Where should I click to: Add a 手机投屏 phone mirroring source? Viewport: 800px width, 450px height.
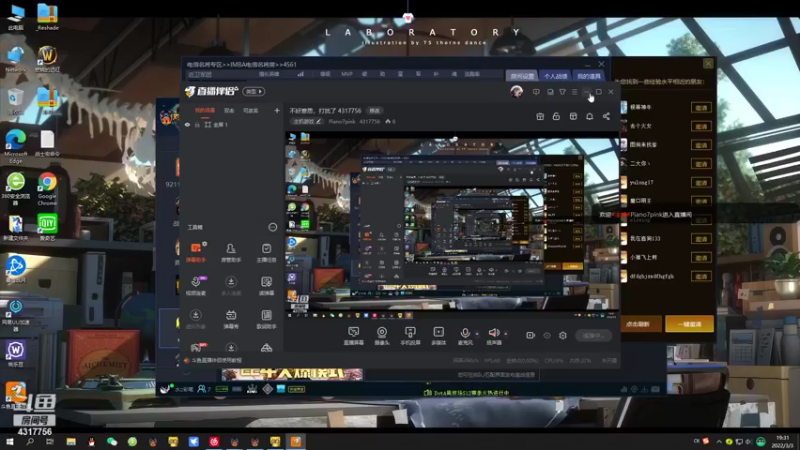(410, 336)
